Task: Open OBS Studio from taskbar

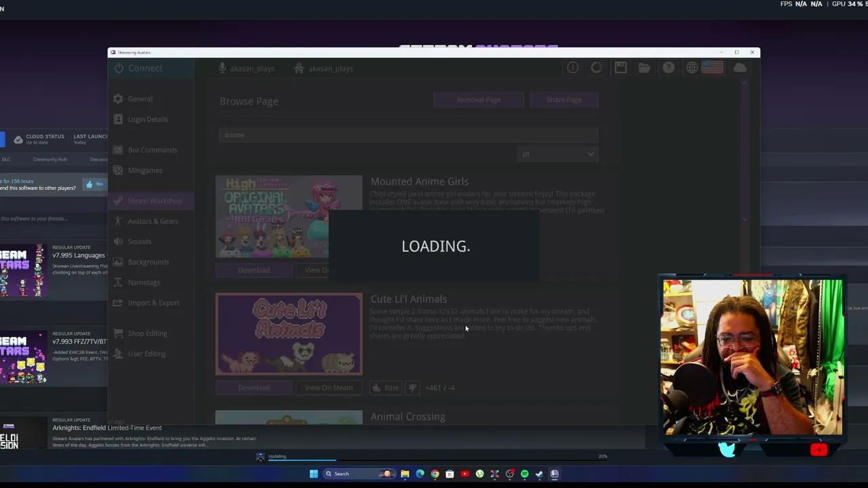Action: pos(509,474)
